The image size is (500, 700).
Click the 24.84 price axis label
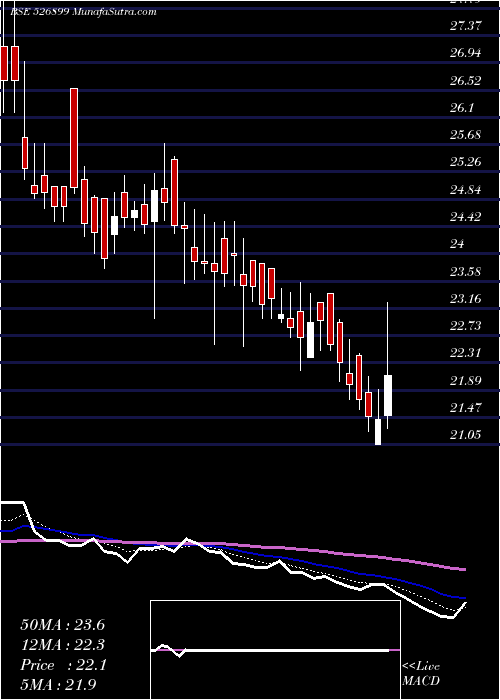click(x=466, y=190)
